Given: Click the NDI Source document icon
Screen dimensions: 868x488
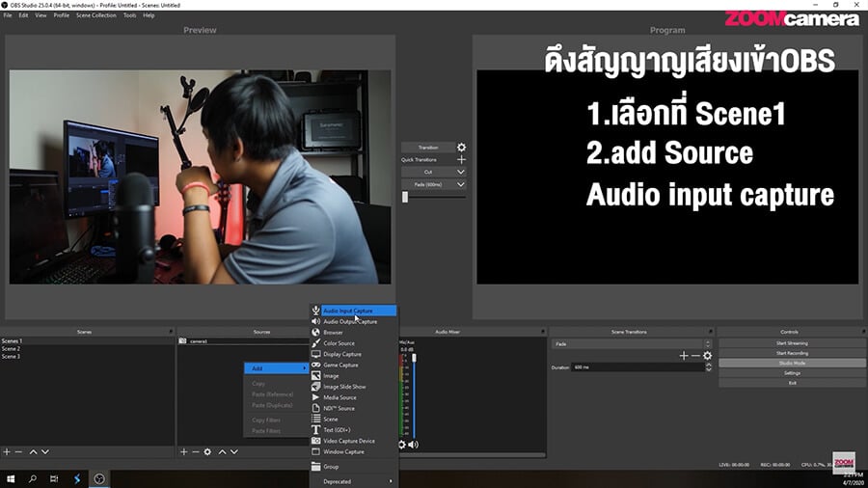Looking at the screenshot, I should click(315, 408).
